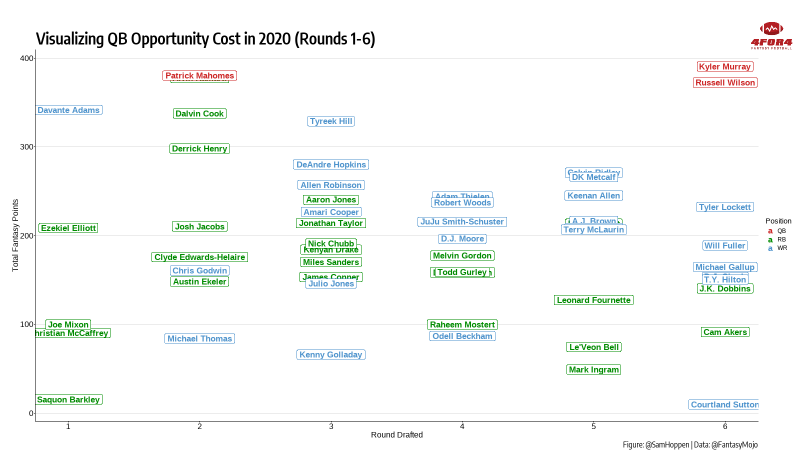The height and width of the screenshot is (450, 800).
Task: Click the DeAndre Hopkins label
Action: coord(331,165)
